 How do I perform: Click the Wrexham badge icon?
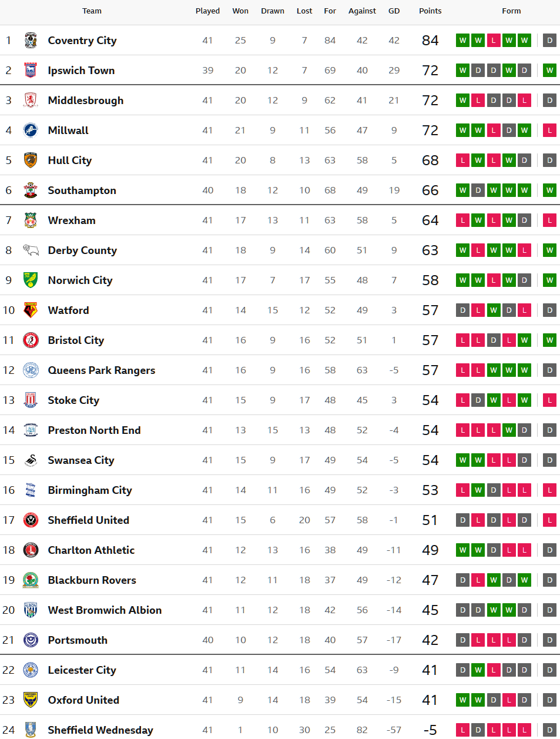coord(31,220)
